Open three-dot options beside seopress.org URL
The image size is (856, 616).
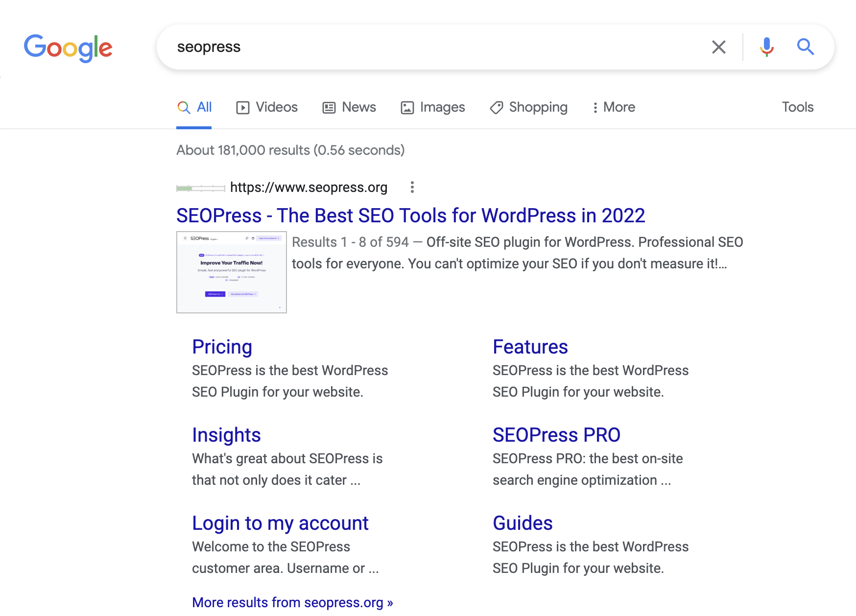click(412, 187)
